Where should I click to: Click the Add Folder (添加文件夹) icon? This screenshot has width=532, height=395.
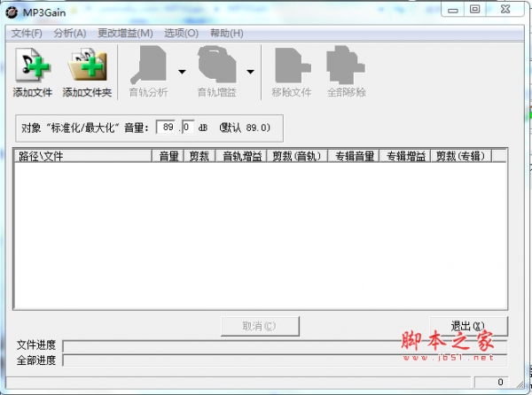click(87, 65)
